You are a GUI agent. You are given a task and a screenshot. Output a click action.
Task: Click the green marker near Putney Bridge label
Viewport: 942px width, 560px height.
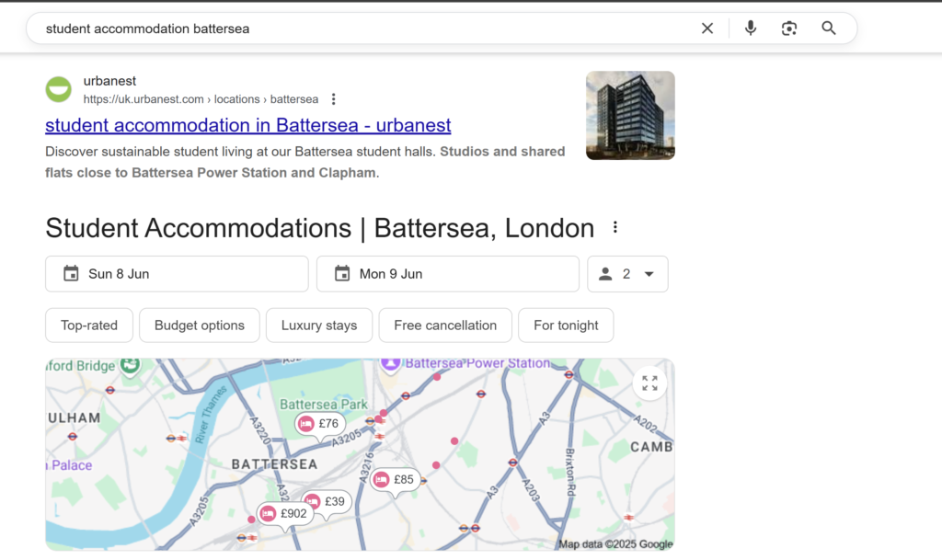(130, 364)
